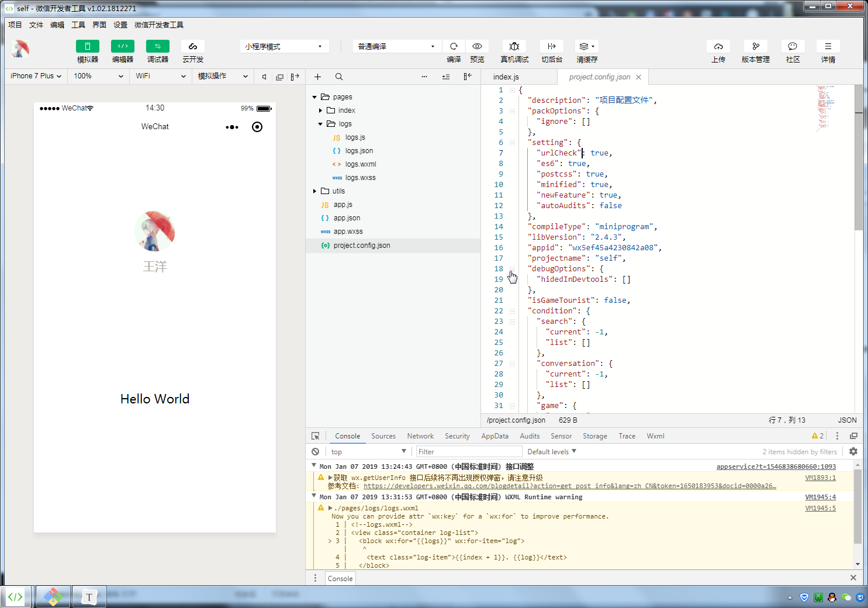Click the search icon in file panel

point(339,77)
